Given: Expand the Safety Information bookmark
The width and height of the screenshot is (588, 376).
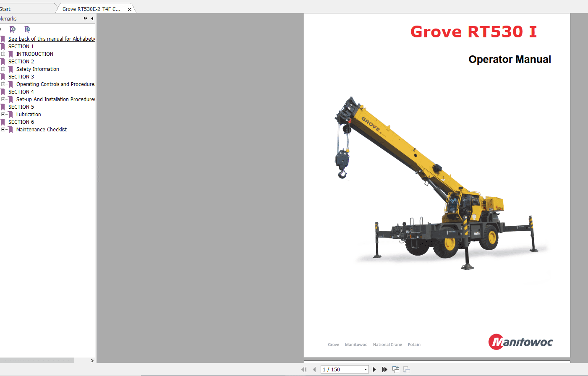Looking at the screenshot, I should 3,69.
